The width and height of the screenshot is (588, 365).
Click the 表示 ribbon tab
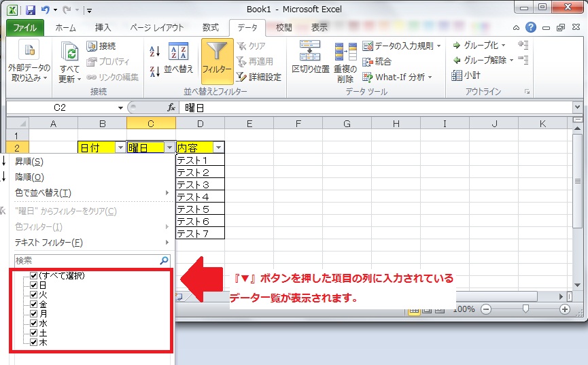pyautogui.click(x=319, y=28)
